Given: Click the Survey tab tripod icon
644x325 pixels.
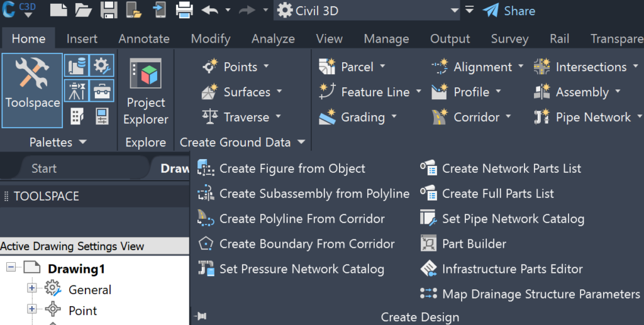Looking at the screenshot, I should pyautogui.click(x=76, y=91).
